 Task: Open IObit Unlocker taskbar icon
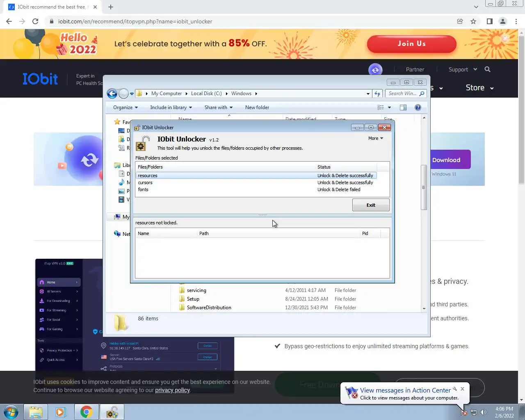pos(112,412)
